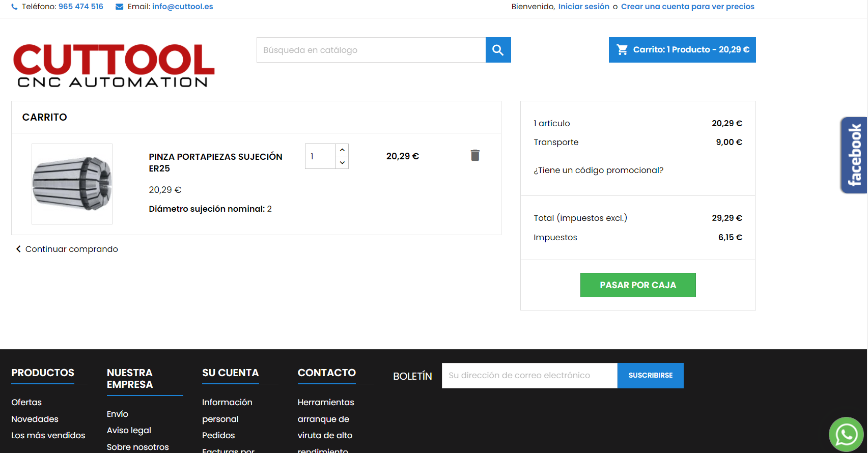This screenshot has width=868, height=453.
Task: Click the Cuttool CNC Automation logo
Action: [114, 66]
